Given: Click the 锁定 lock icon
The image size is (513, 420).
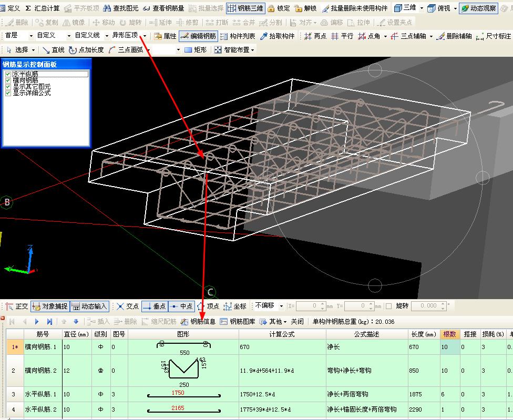Looking at the screenshot, I should (279, 8).
